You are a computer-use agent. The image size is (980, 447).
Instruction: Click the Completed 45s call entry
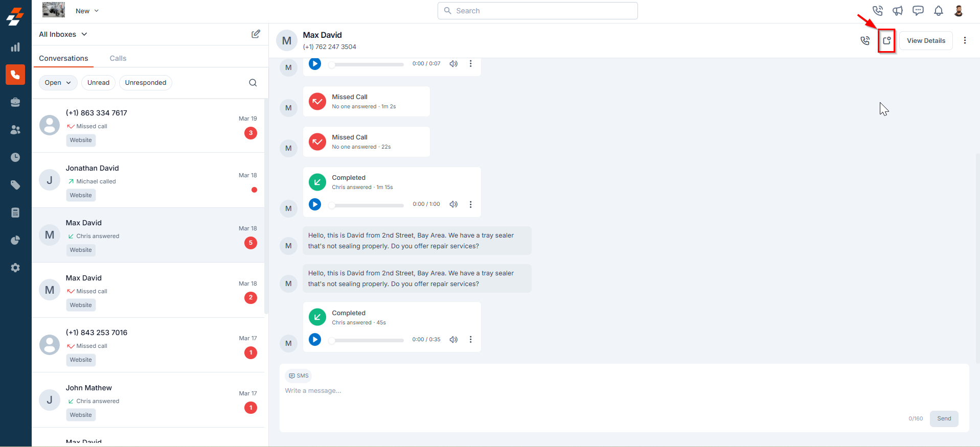[392, 327]
